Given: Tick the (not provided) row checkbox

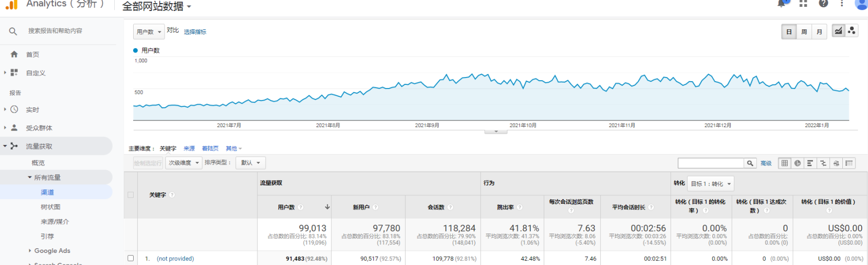Looking at the screenshot, I should 131,258.
